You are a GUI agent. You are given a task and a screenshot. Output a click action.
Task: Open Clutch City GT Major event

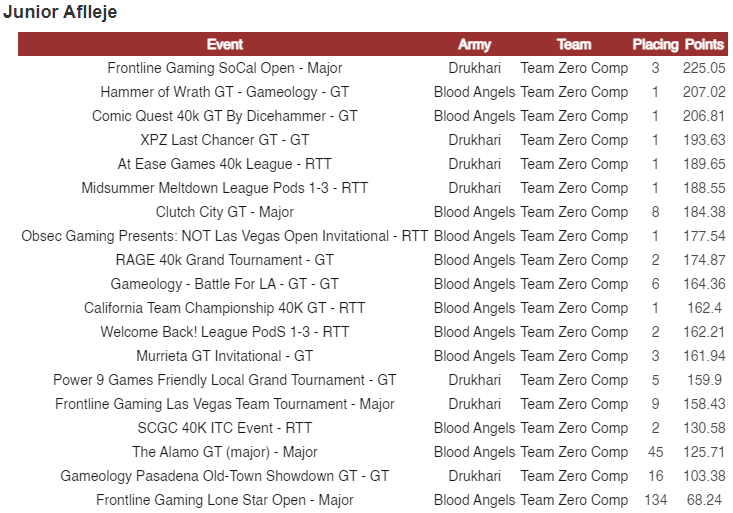click(x=225, y=212)
